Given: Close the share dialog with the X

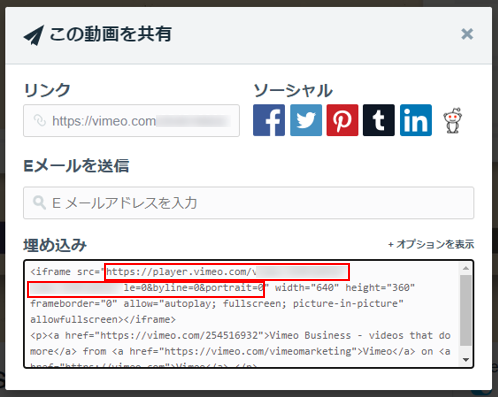Looking at the screenshot, I should pyautogui.click(x=467, y=34).
